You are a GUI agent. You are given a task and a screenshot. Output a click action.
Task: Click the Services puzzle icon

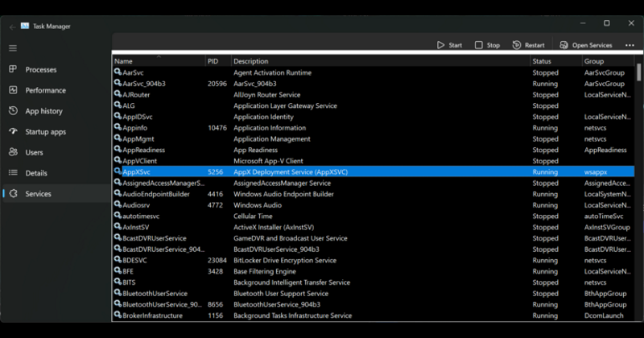click(13, 194)
